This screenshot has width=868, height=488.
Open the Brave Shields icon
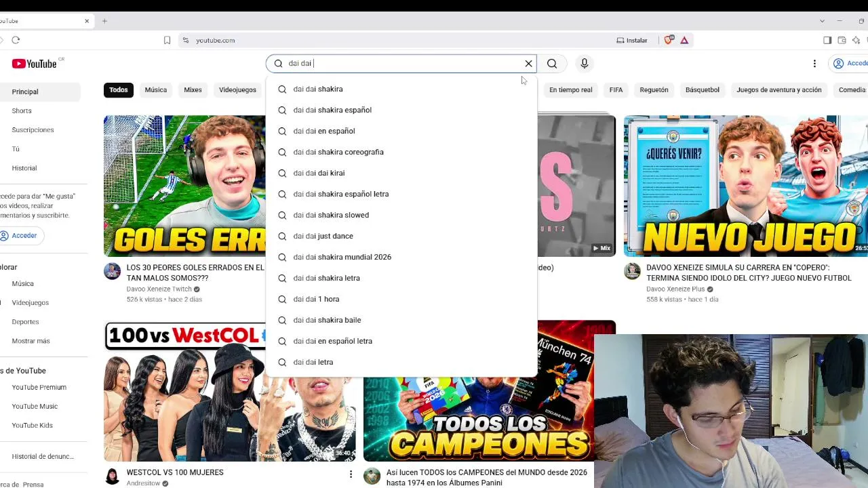coord(669,40)
